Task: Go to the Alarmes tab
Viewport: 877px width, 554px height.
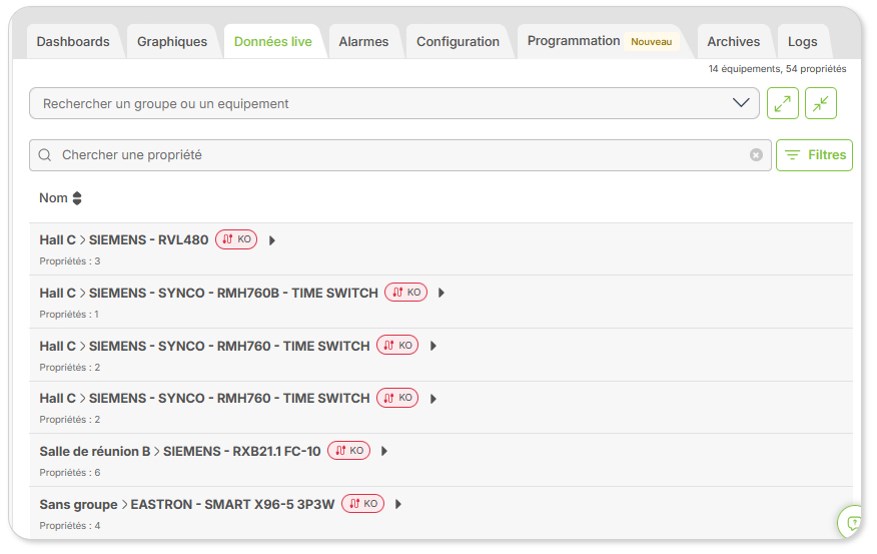Action: click(x=364, y=41)
